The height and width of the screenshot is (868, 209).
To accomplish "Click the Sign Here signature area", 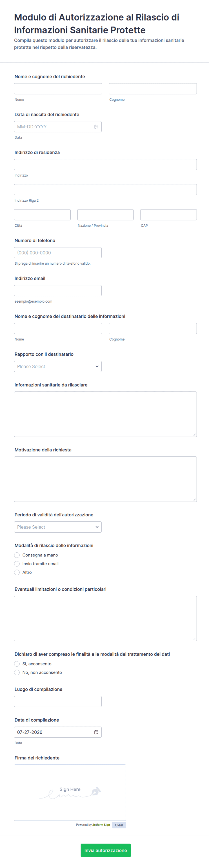I will (70, 792).
